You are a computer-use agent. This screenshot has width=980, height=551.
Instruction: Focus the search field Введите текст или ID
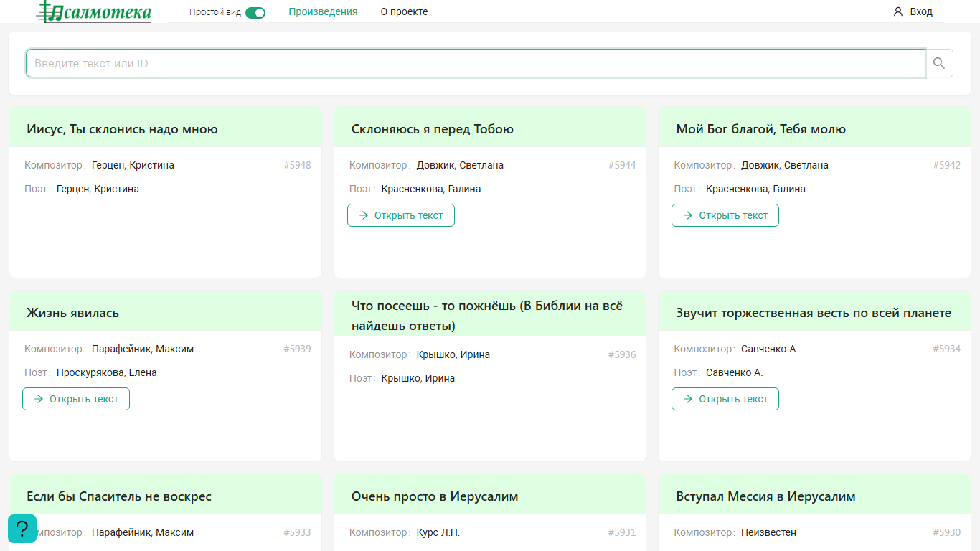[x=476, y=63]
